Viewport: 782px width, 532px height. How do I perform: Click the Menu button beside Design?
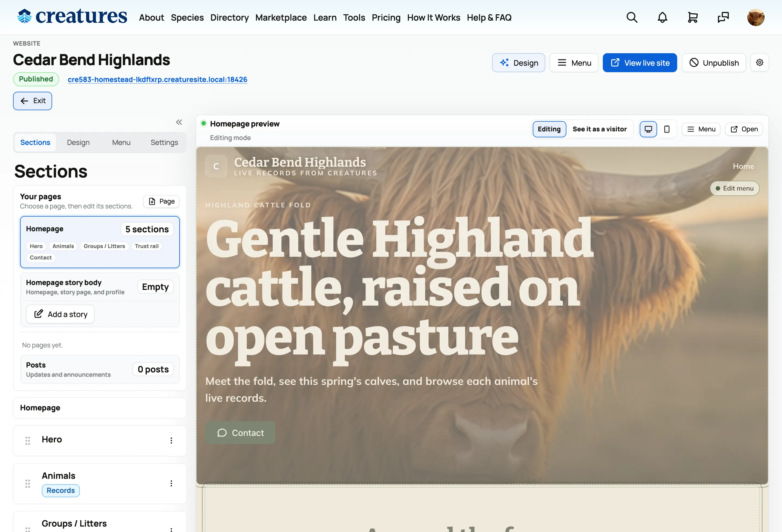574,62
